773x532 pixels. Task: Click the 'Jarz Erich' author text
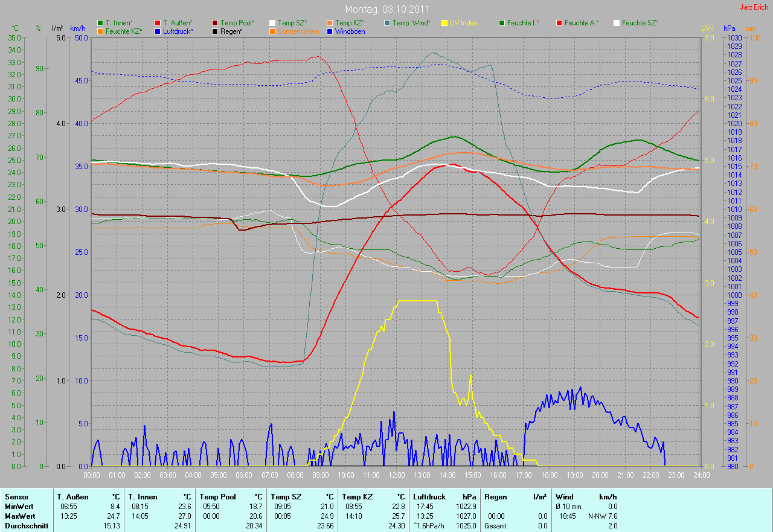(x=755, y=7)
